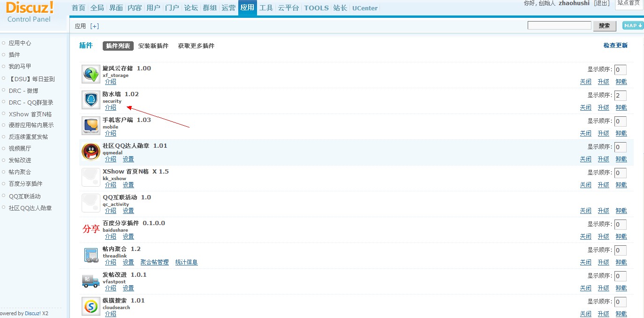The width and height of the screenshot is (644, 318).
Task: Click the 退出 logout link
Action: click(x=602, y=3)
